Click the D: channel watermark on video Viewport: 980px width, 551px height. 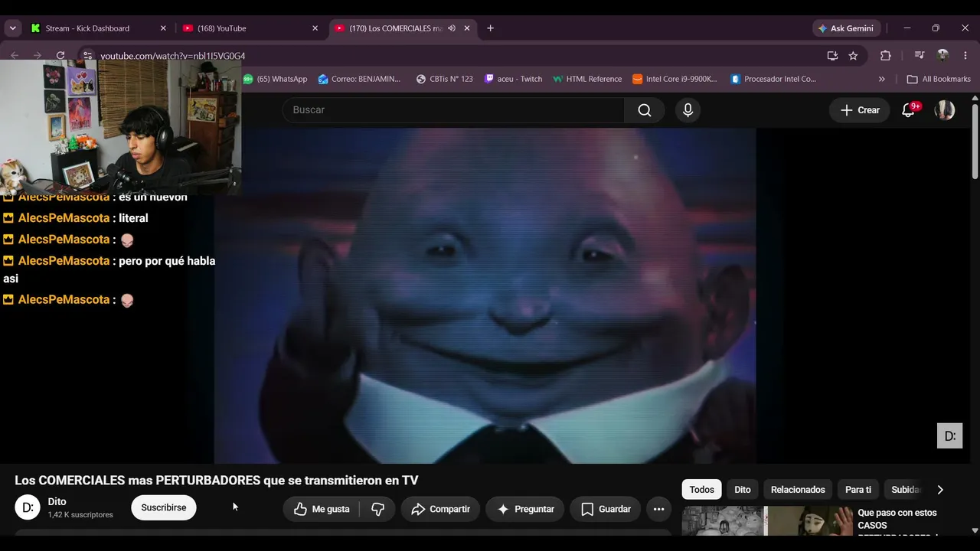tap(950, 435)
